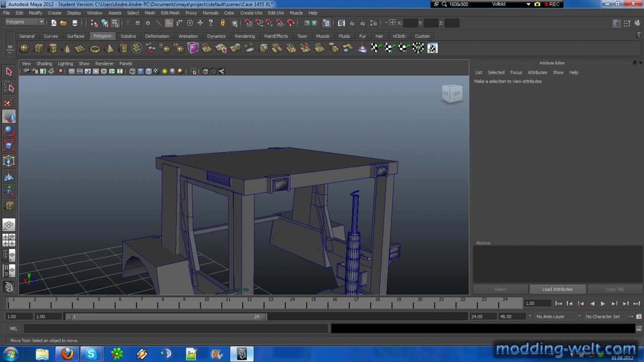Click the Copy Tab button
This screenshot has width=644, height=362.
(x=615, y=289)
